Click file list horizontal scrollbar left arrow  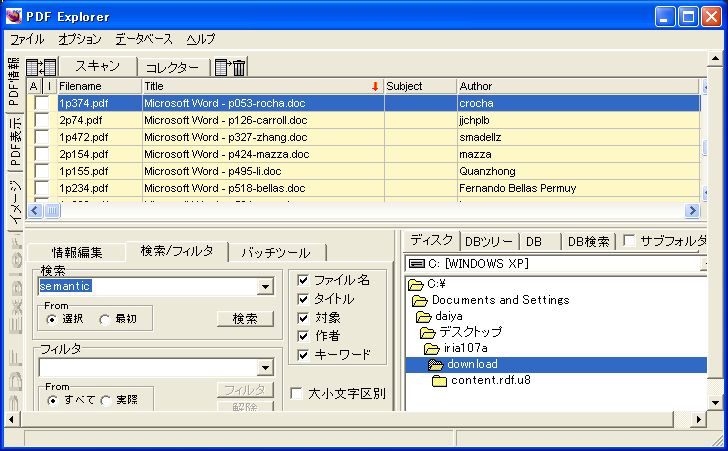pos(35,211)
